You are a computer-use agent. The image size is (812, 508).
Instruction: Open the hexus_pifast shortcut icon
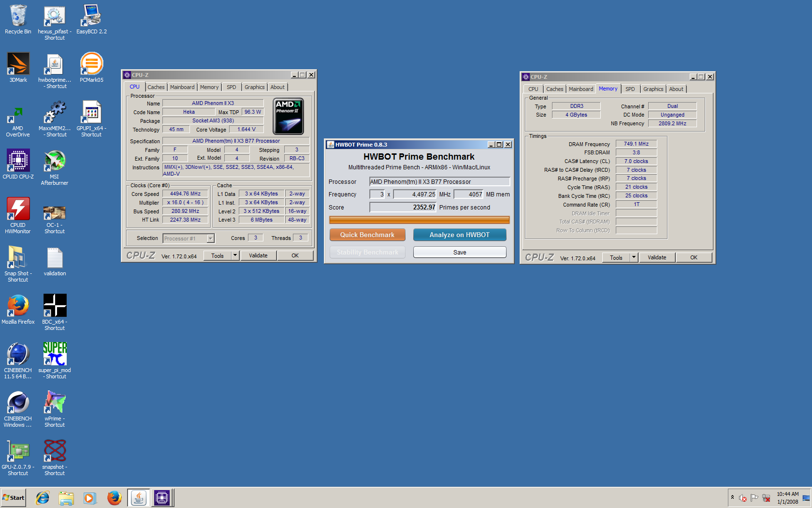click(x=55, y=22)
